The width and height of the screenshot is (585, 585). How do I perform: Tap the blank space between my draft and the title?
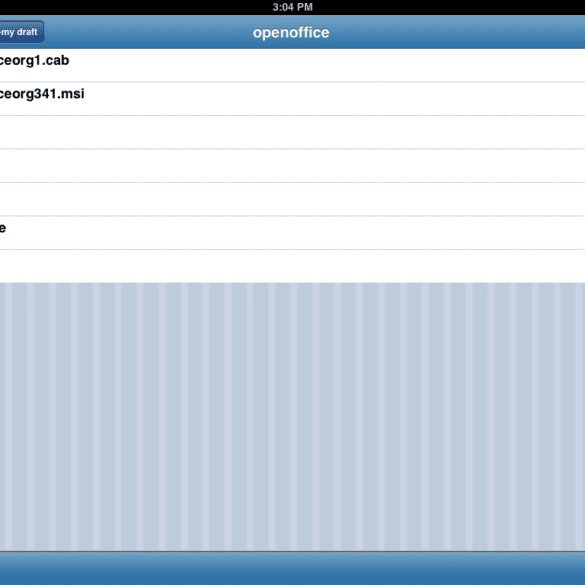[148, 32]
